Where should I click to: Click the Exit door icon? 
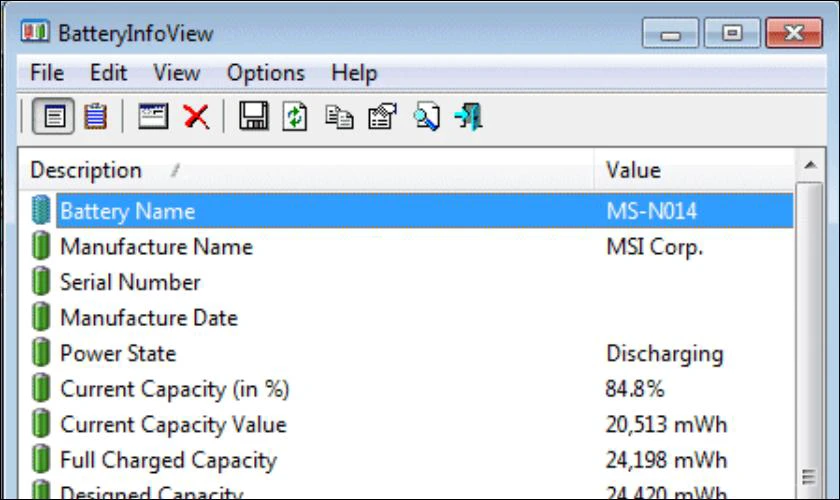click(x=468, y=117)
